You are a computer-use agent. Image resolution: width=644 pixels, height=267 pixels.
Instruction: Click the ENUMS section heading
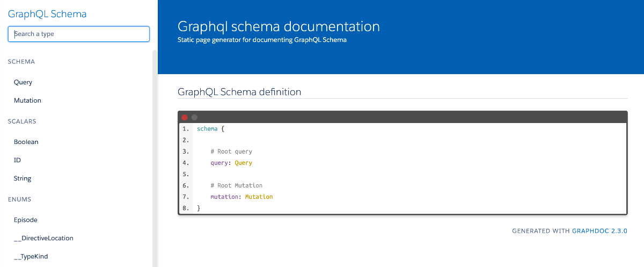pos(19,199)
